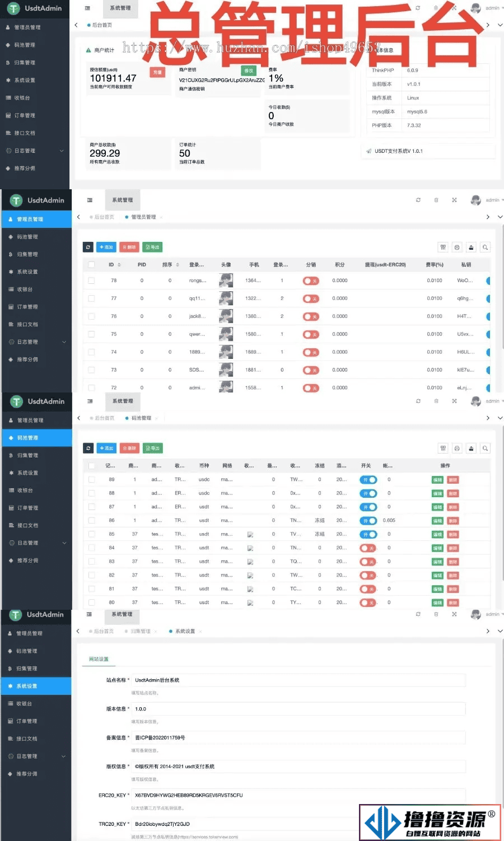Refresh the table in the 码池管理 view

(x=88, y=448)
